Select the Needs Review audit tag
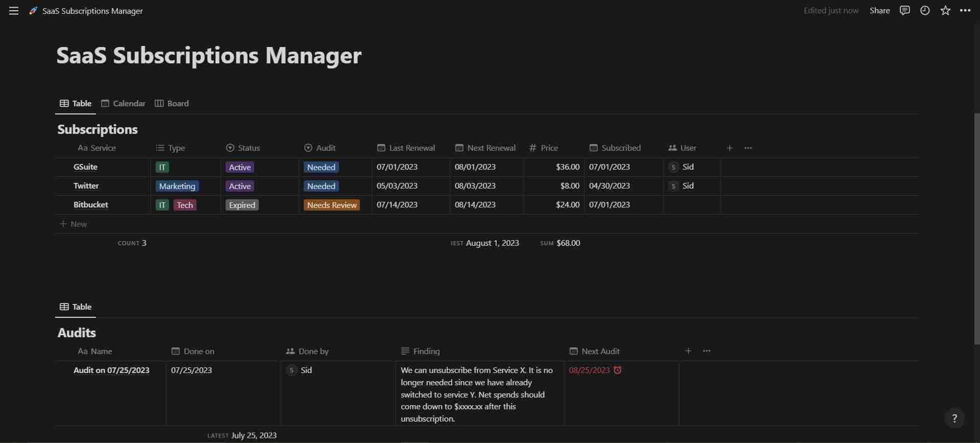Viewport: 980px width, 443px height. click(332, 205)
